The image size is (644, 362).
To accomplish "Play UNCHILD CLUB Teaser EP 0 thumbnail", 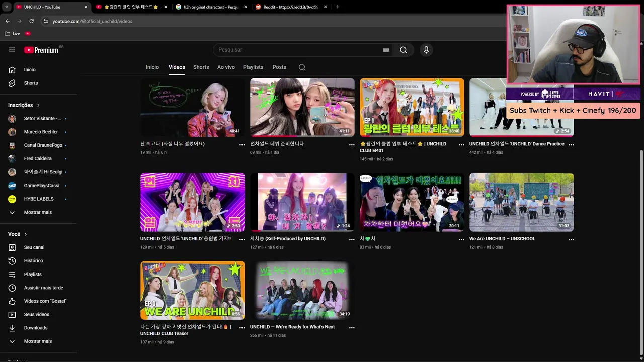I will click(193, 290).
